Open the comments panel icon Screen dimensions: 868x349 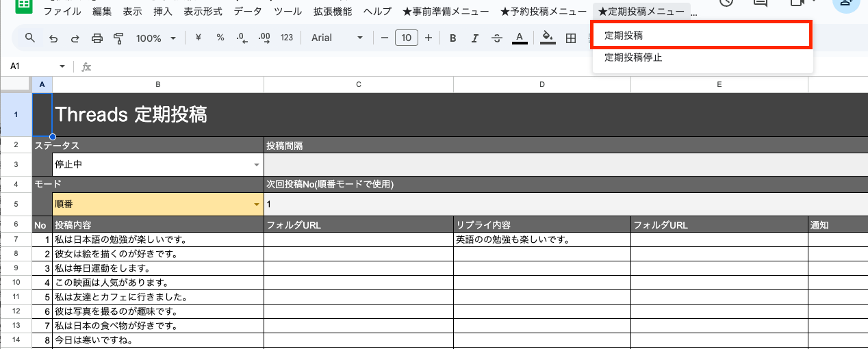click(x=761, y=3)
